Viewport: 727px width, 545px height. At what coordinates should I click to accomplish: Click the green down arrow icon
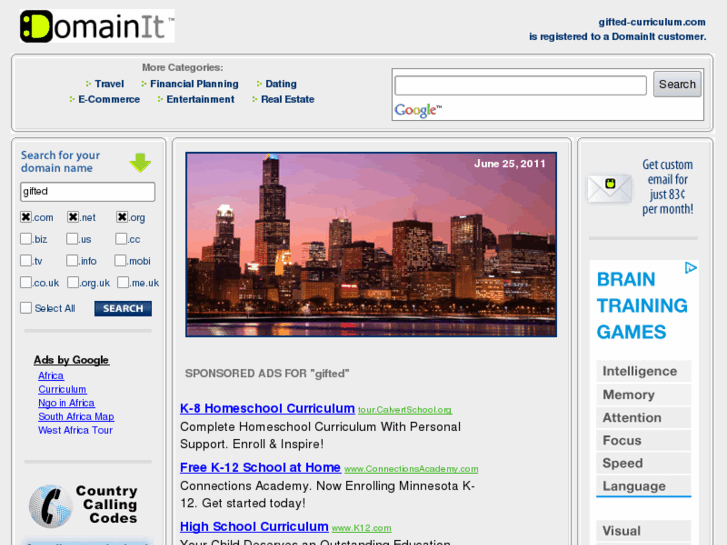pos(140,162)
